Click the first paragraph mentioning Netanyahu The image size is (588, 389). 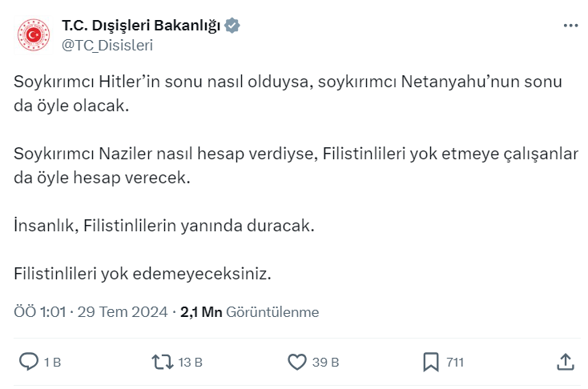288,94
